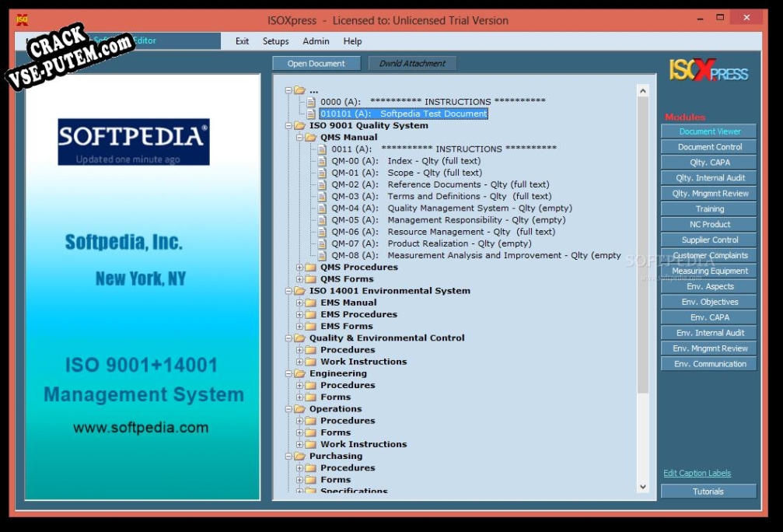Select QM-07 Product Realization row
783x532 pixels.
tap(432, 243)
